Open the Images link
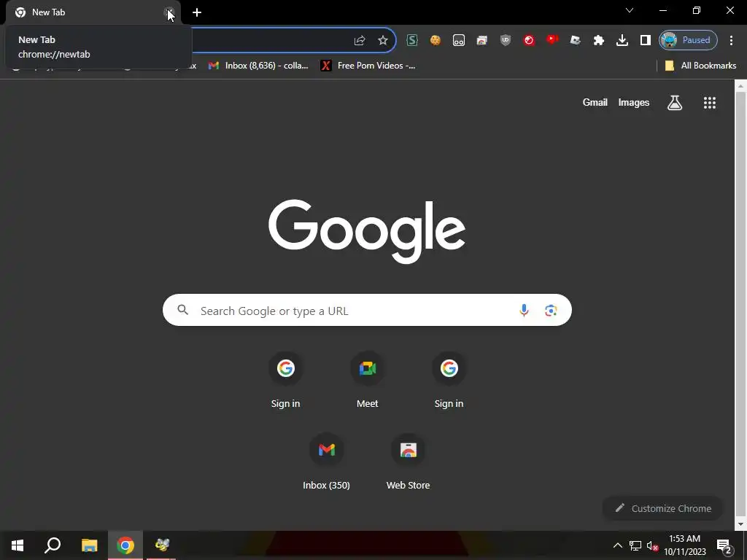Screen dimensions: 747x560 (634, 102)
